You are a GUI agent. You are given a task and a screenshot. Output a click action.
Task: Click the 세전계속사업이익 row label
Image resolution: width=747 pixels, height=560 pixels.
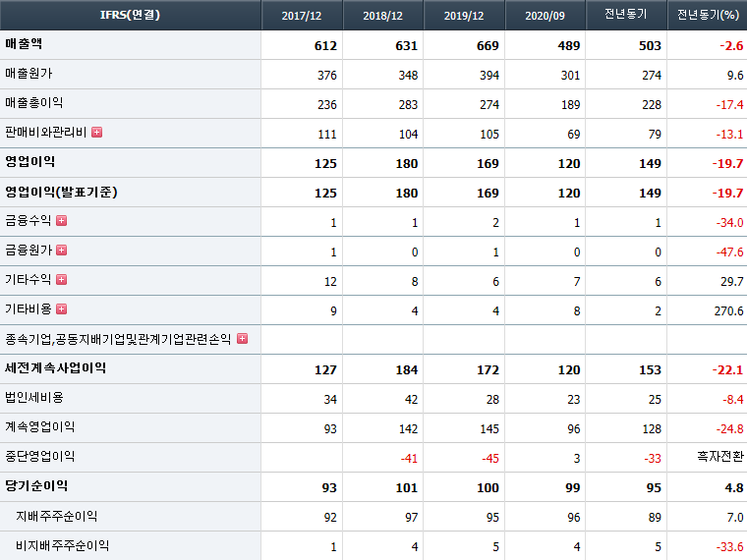coord(55,368)
